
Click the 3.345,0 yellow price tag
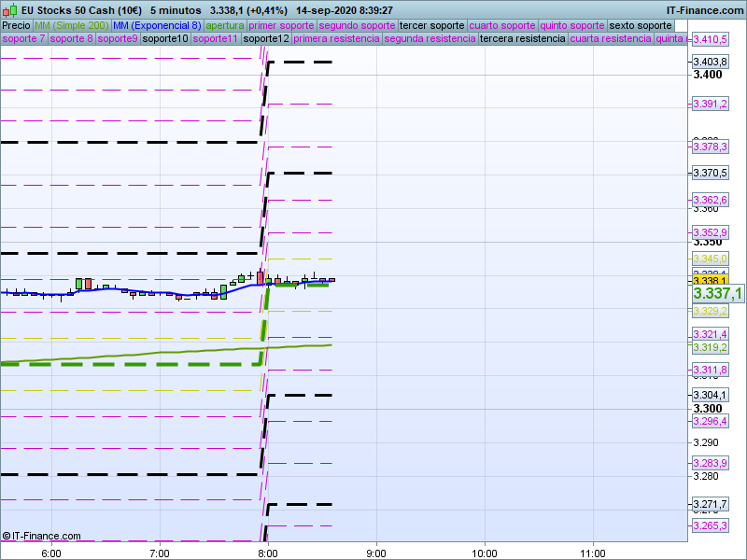710,259
